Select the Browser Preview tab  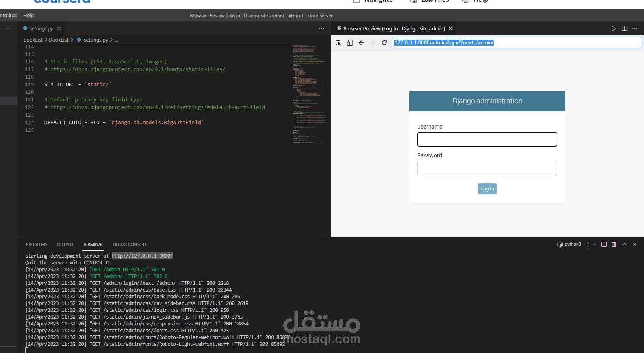(x=394, y=28)
